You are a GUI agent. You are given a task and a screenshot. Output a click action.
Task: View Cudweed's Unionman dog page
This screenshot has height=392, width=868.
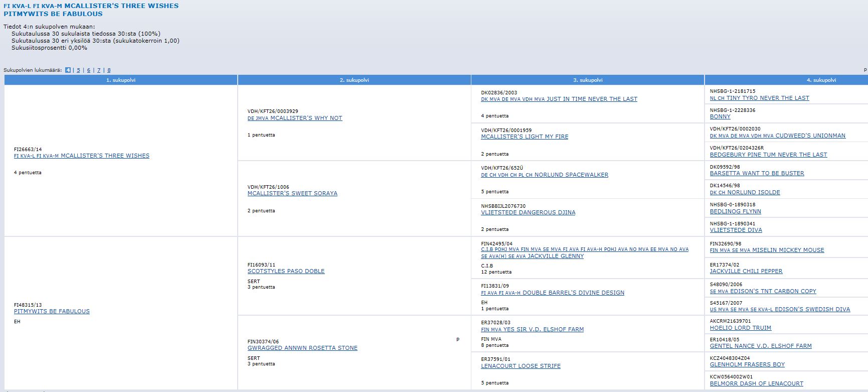(777, 136)
